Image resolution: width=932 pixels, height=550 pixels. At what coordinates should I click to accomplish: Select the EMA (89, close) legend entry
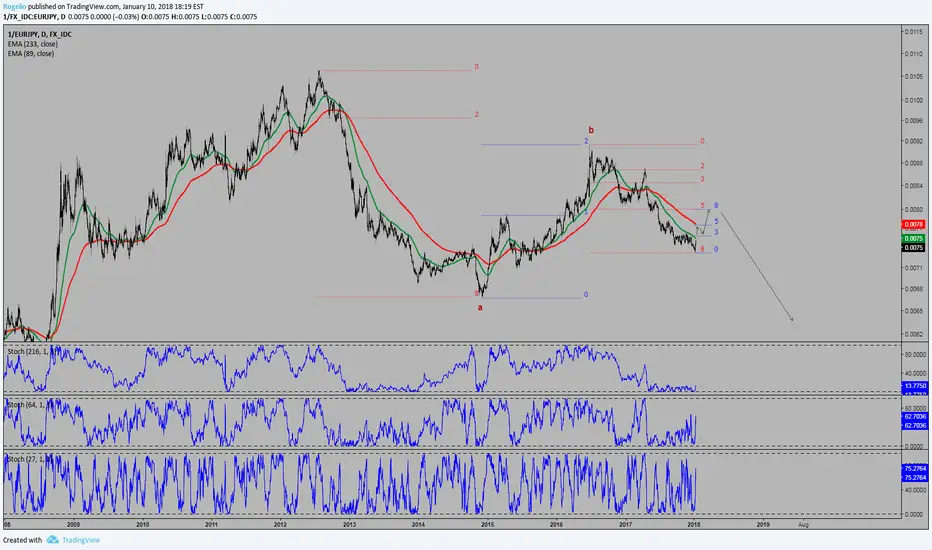tap(31, 54)
